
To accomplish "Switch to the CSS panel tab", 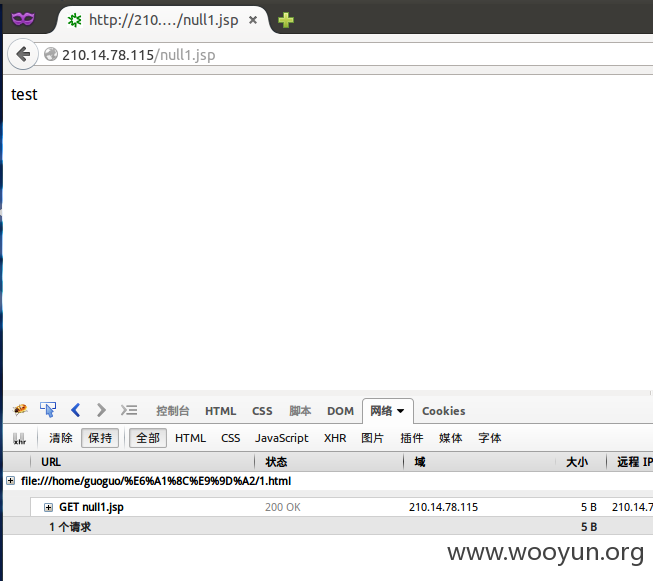I will [262, 411].
